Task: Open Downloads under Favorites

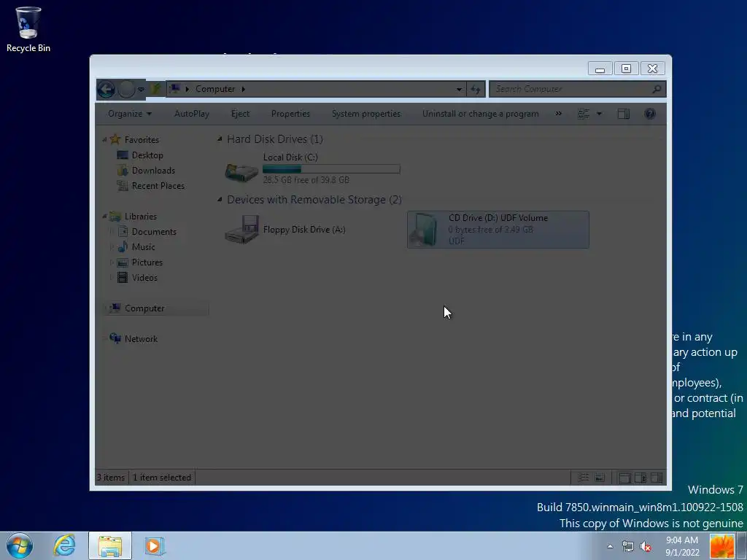Action: (153, 171)
